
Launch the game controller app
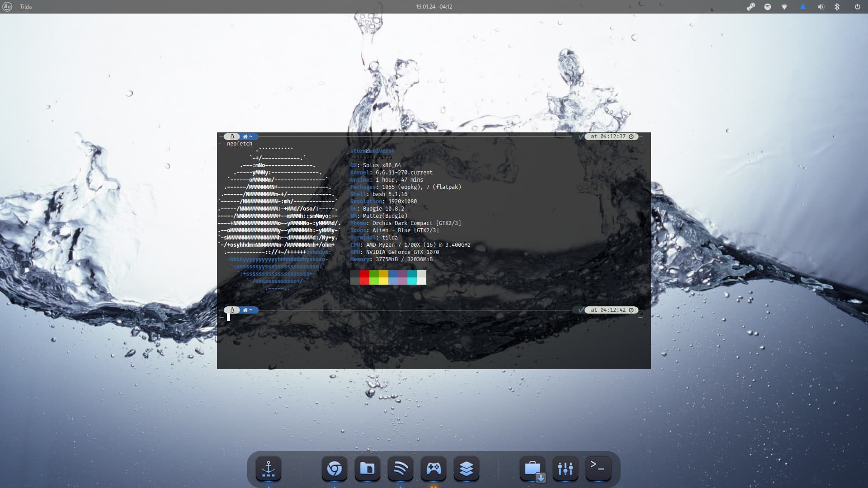coord(434,469)
